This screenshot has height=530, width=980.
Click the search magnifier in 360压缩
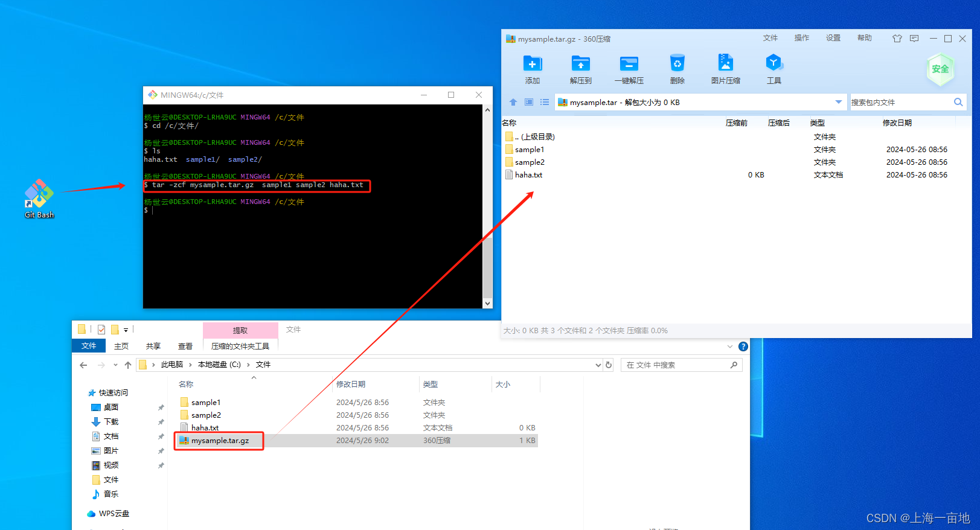958,102
